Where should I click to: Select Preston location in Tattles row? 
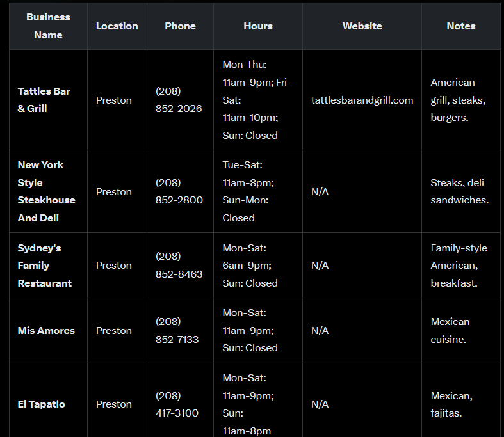click(114, 100)
